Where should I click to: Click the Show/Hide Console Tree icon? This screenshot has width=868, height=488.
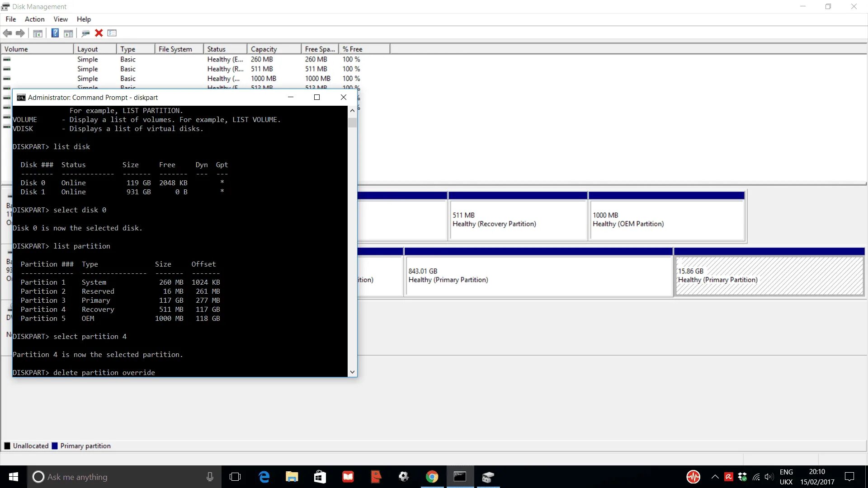click(38, 33)
